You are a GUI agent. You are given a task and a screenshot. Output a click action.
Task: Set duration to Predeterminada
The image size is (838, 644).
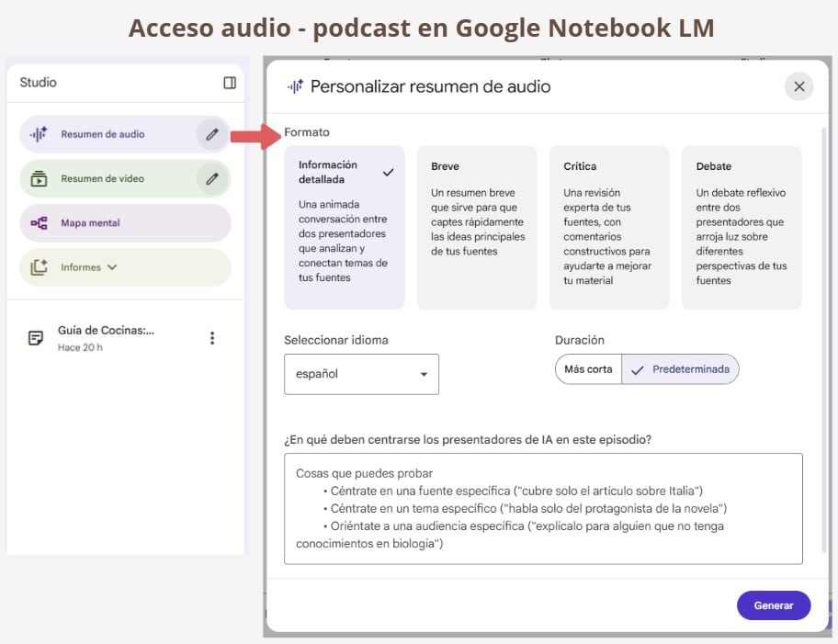(681, 369)
